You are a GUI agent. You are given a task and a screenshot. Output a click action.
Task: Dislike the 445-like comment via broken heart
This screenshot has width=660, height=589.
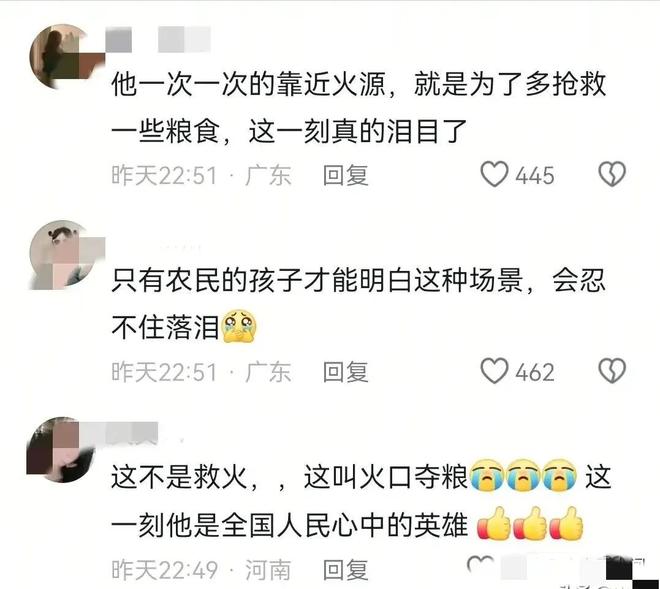[x=612, y=174]
